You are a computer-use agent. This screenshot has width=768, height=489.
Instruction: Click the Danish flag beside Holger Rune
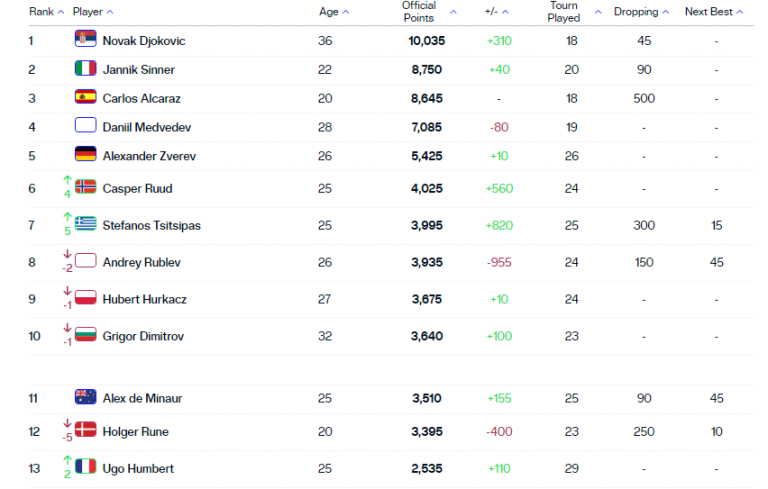(85, 431)
